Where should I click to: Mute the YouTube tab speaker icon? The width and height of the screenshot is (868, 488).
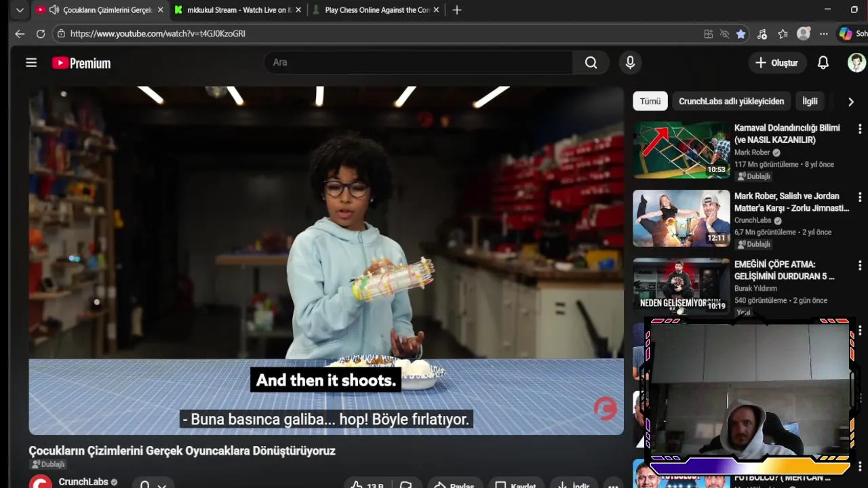pos(54,10)
